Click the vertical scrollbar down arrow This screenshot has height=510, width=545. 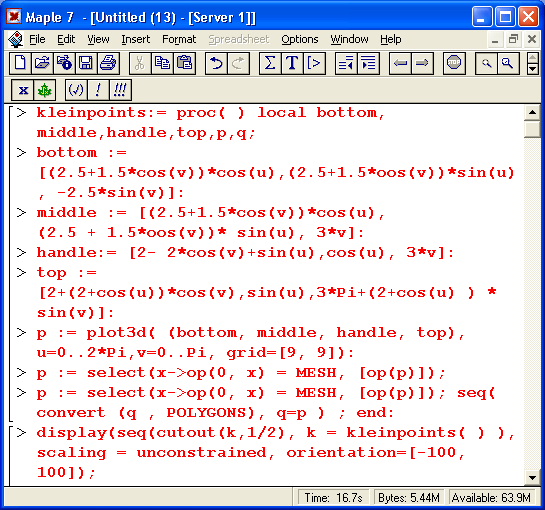coord(532,477)
